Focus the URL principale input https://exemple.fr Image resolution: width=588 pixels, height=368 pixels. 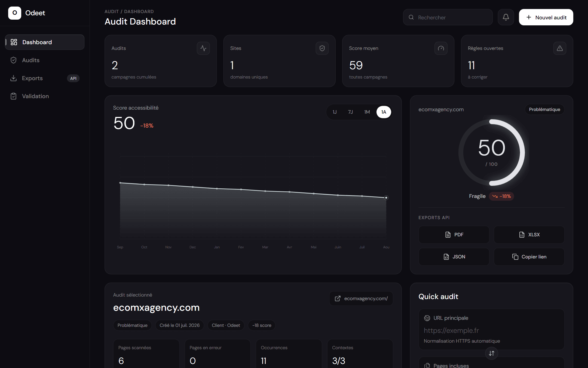pyautogui.click(x=491, y=331)
